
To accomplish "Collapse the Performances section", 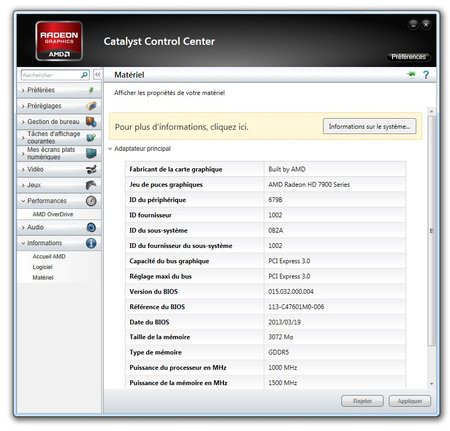I will point(23,201).
